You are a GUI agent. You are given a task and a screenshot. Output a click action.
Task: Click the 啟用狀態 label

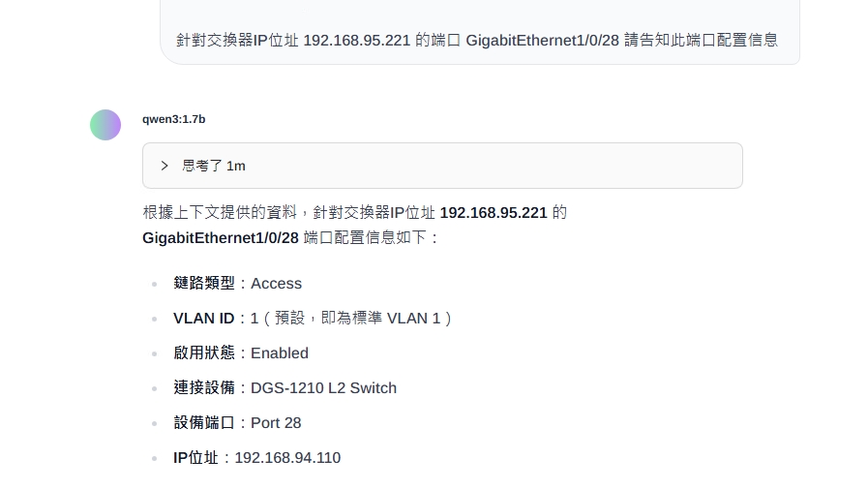[x=204, y=352]
